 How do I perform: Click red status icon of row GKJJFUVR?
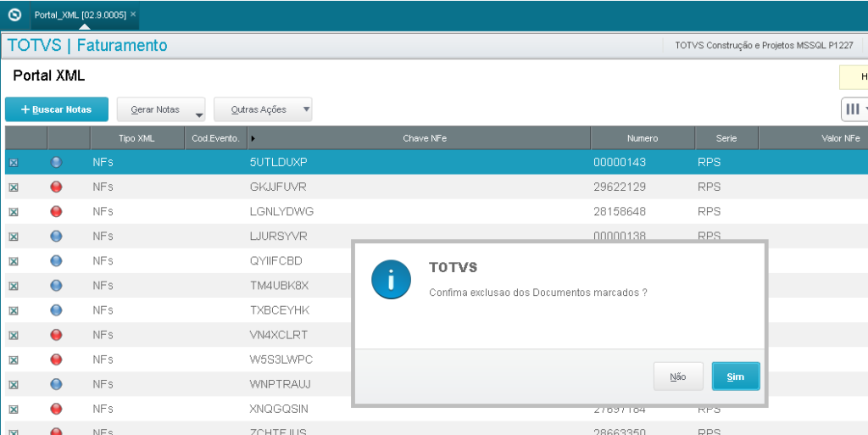(x=56, y=187)
